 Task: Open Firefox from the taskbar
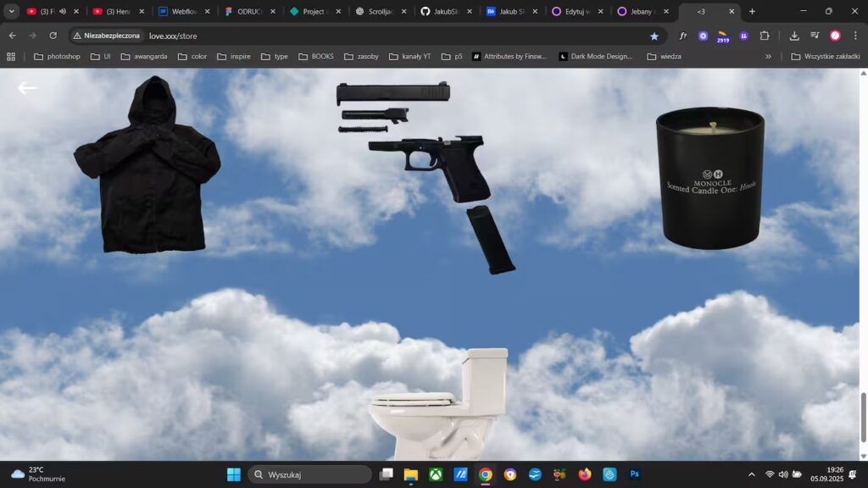[x=585, y=474]
